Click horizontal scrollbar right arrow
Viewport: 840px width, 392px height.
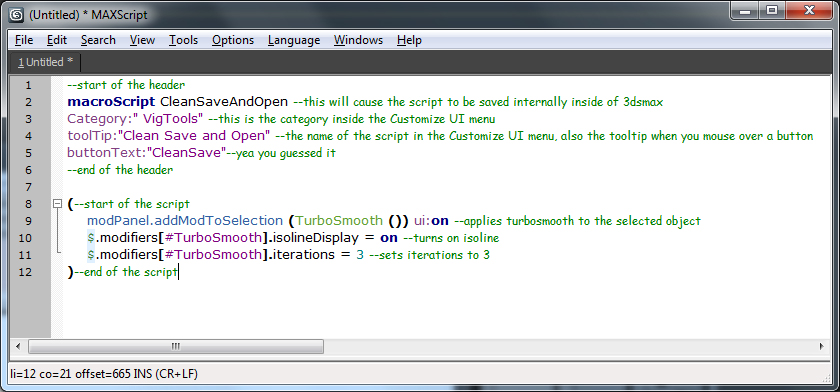821,346
